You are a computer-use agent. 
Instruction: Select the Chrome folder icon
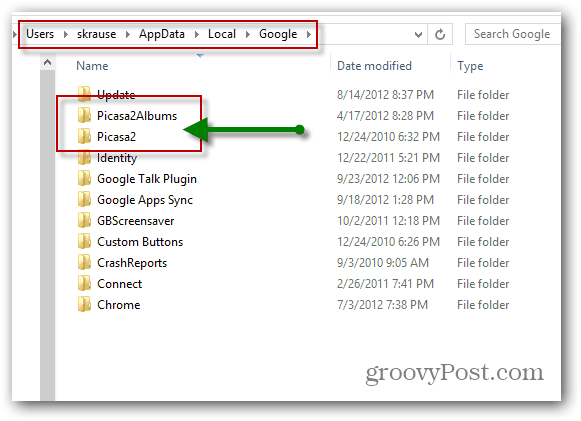tap(84, 304)
